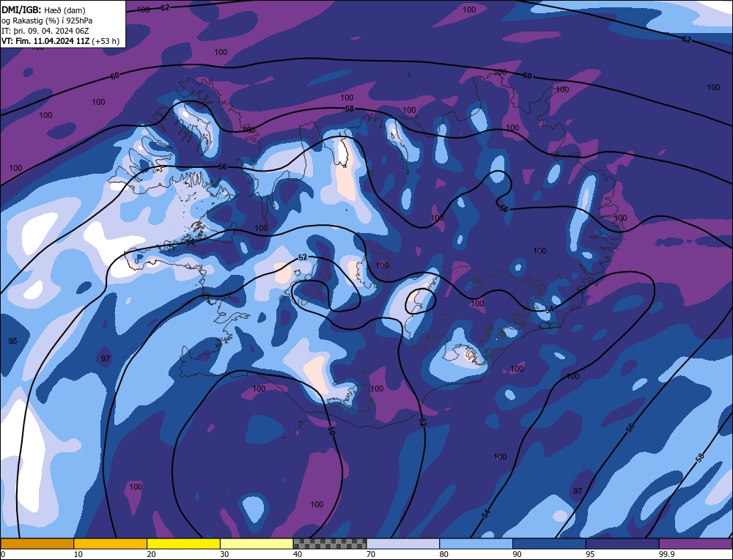
Task: Click the legend scale label '90'
Action: 517,554
